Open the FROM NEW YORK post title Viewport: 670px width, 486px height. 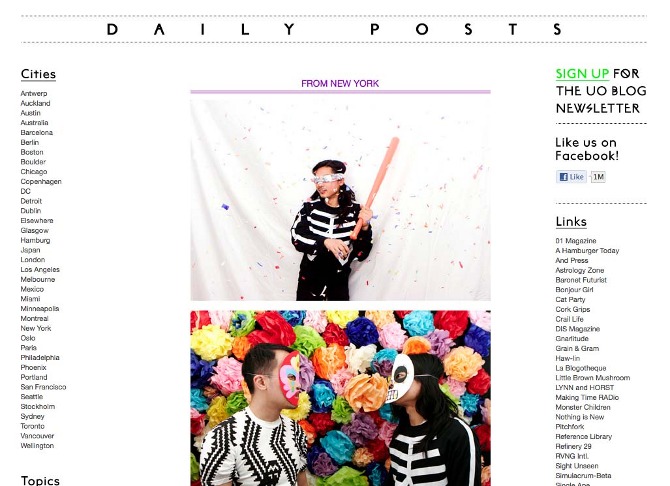pyautogui.click(x=340, y=83)
